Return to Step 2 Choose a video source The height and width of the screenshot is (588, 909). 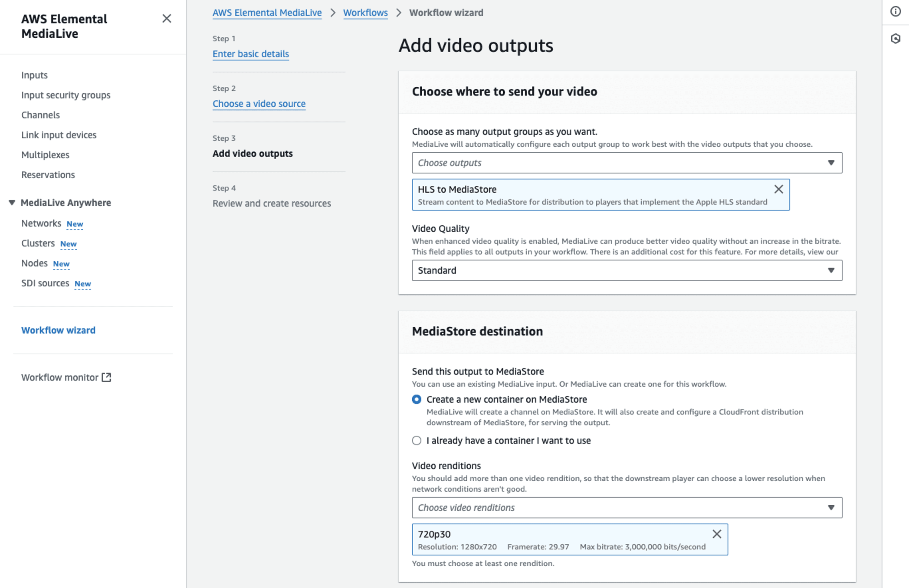pyautogui.click(x=259, y=104)
